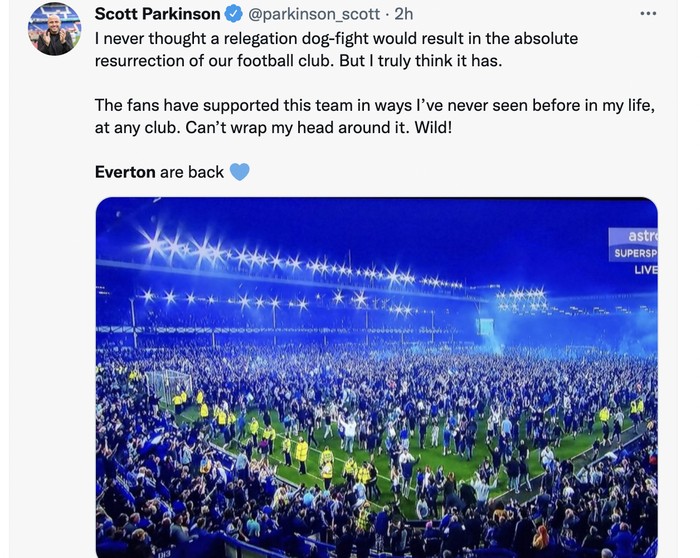The image size is (700, 558).
Task: Click the blue heart emoji
Action: click(x=239, y=172)
